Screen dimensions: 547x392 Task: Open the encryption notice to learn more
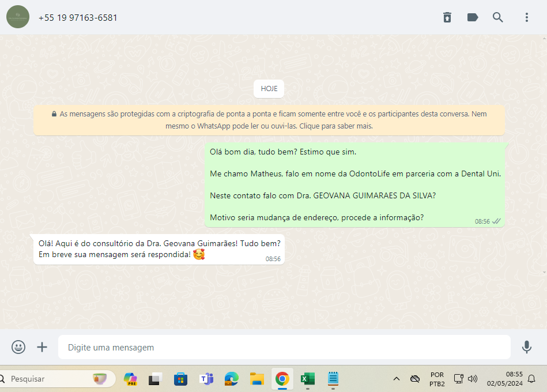269,120
